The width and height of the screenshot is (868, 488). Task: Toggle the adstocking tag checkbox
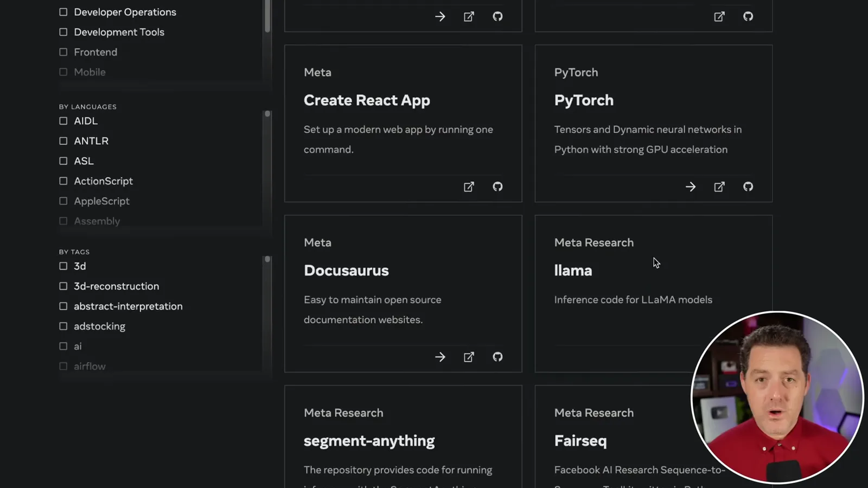click(63, 326)
